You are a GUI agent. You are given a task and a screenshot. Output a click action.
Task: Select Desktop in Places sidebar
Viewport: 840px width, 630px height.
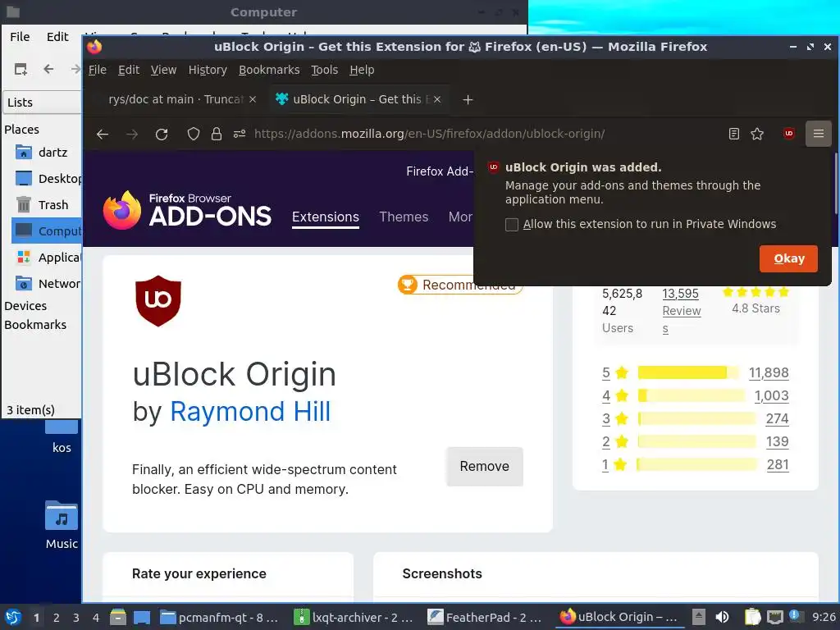pos(47,178)
